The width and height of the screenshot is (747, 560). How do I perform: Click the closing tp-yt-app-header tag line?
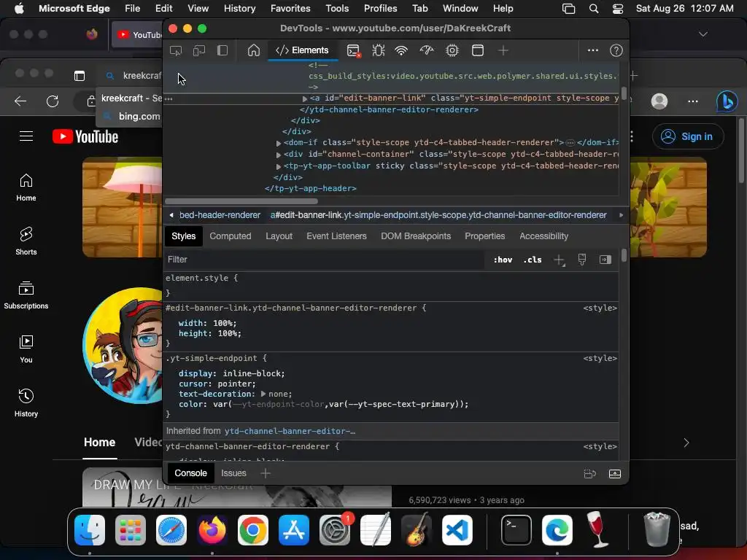coord(310,189)
